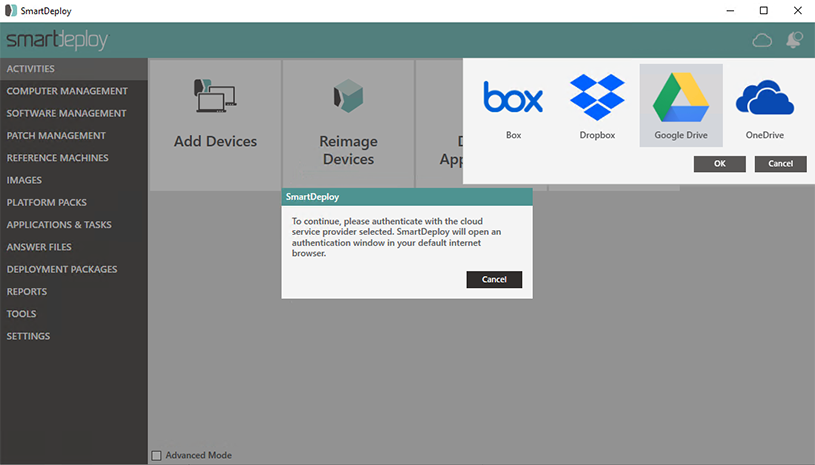Click the smartdeploy logo in header

pos(57,40)
